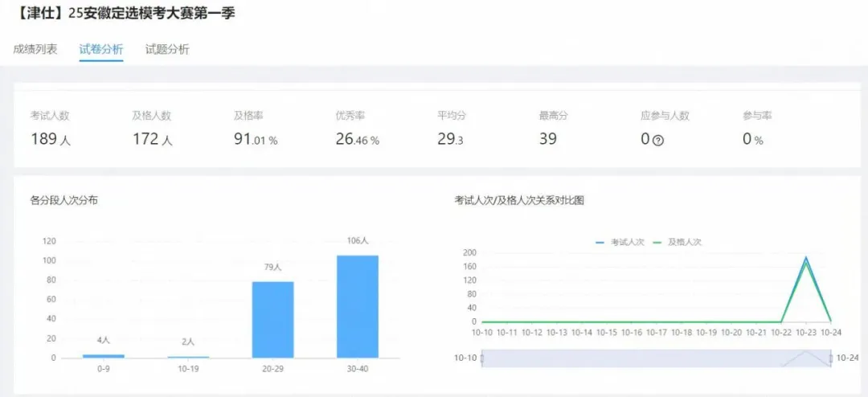The image size is (868, 397).
Task: Click the right data zoom handle
Action: [x=831, y=358]
